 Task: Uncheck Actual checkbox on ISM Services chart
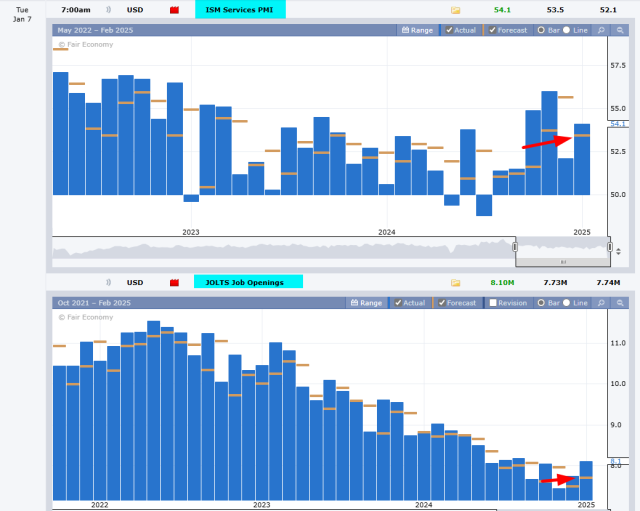(x=449, y=31)
